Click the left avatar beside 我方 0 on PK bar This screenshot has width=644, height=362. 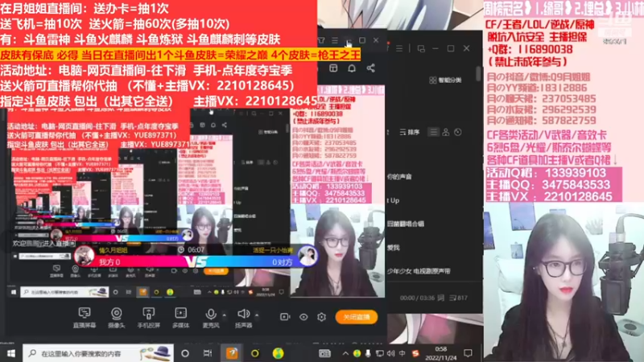tap(85, 256)
